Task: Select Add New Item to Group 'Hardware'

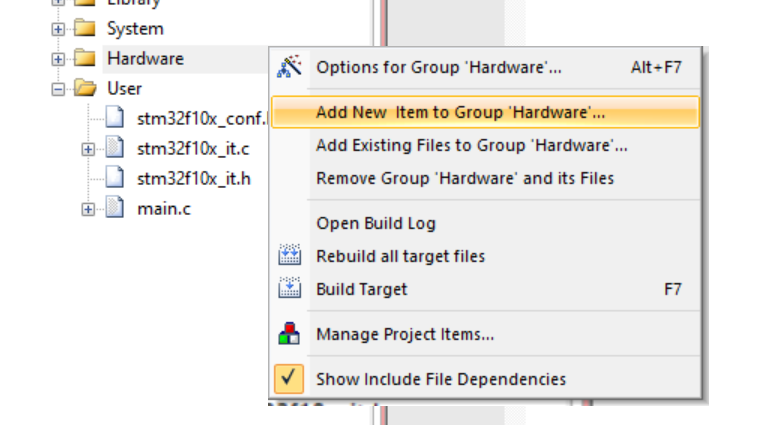Action: point(460,113)
